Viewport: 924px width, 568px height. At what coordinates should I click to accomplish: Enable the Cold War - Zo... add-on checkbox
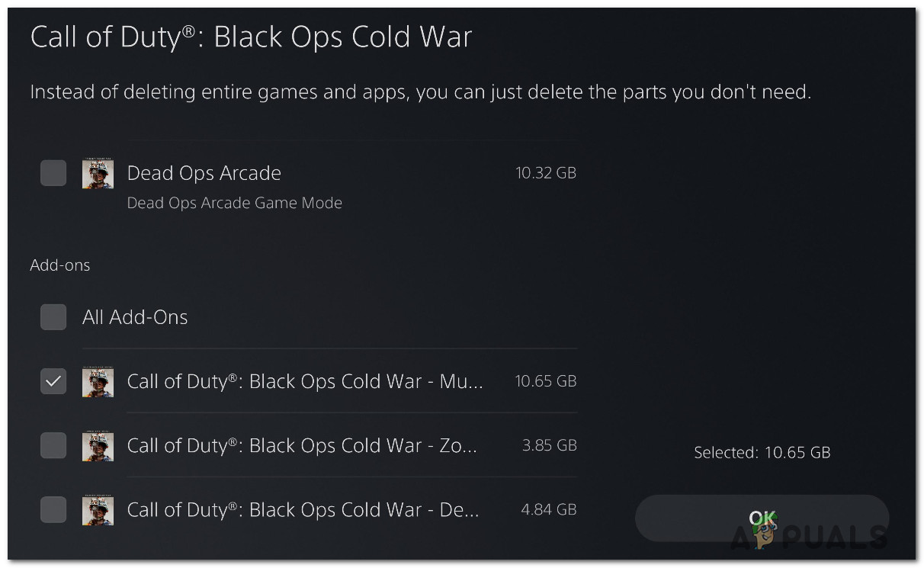(53, 445)
